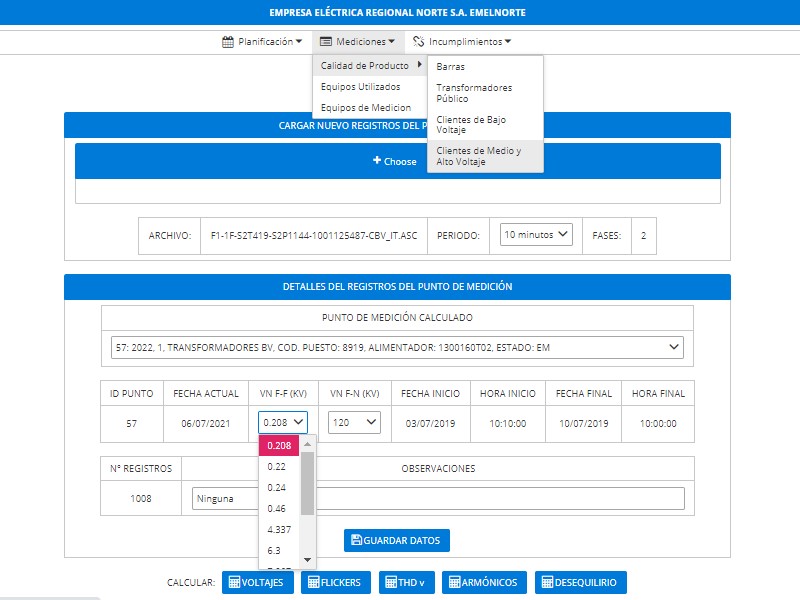The width and height of the screenshot is (800, 600).
Task: Click the save disk icon on Guardar Datos
Action: point(357,540)
